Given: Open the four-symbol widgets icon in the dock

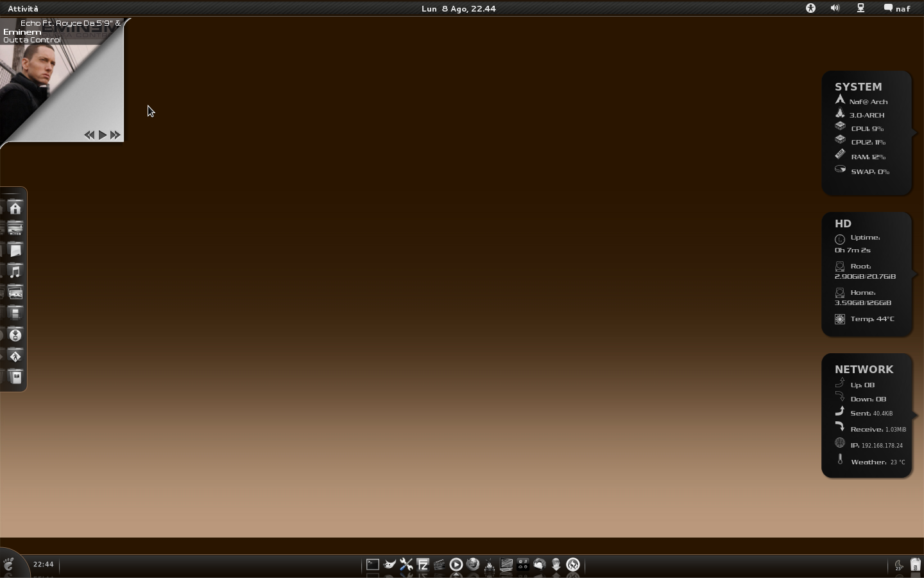Looking at the screenshot, I should (x=523, y=565).
